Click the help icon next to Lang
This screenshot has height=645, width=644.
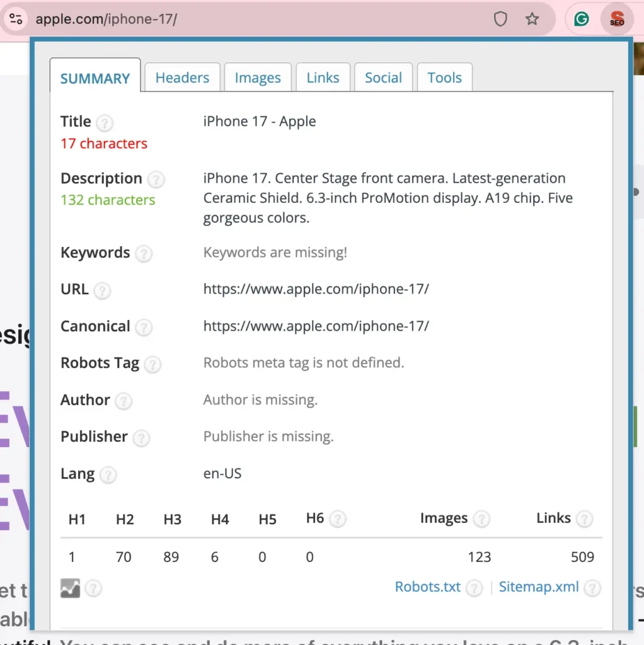[108, 475]
